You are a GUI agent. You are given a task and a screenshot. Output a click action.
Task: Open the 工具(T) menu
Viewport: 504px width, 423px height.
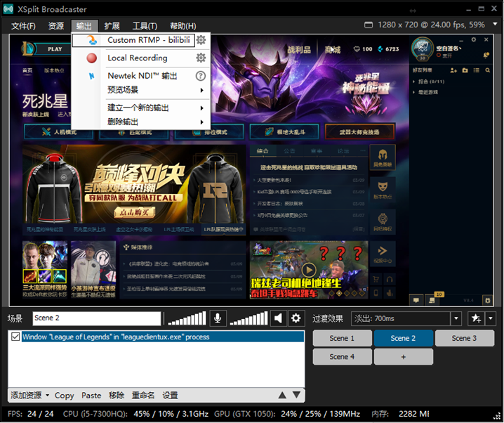coord(145,26)
